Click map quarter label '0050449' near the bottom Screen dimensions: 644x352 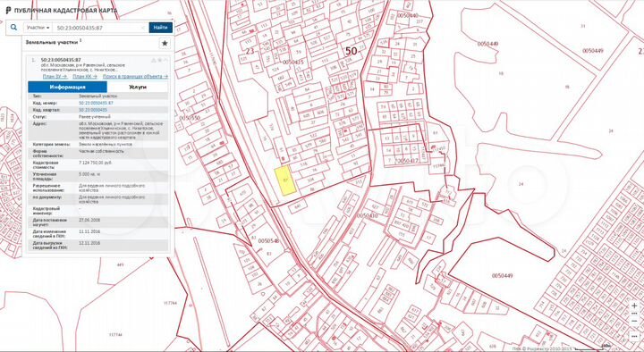coord(502,276)
